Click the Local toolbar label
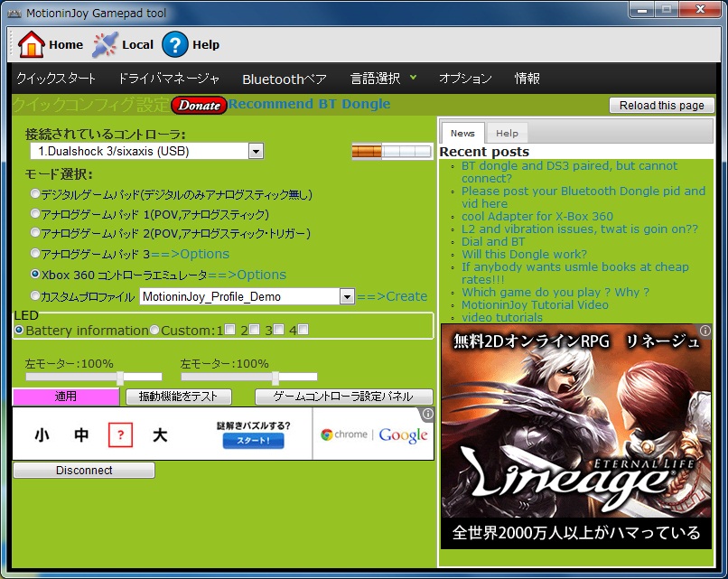Viewport: 728px width, 579px height. pos(137,44)
